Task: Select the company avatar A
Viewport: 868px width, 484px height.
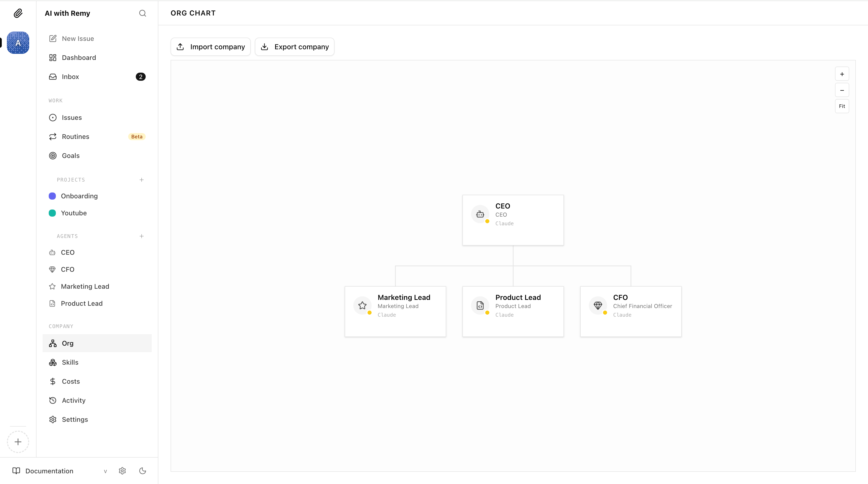Action: point(18,43)
